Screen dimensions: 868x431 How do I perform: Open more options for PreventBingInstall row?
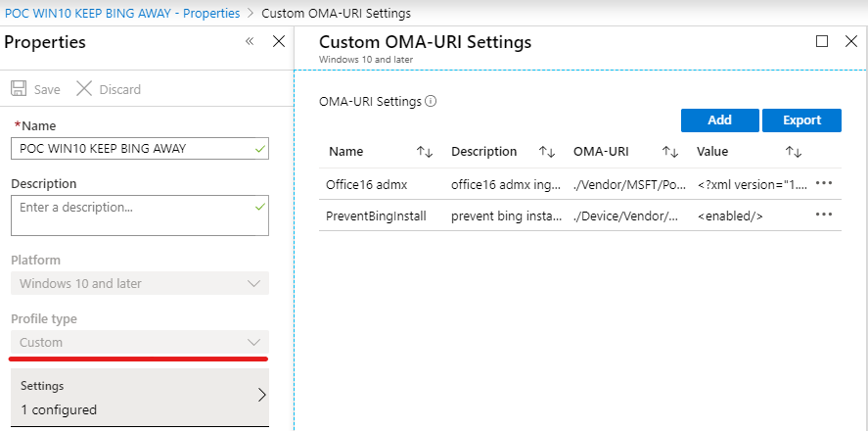[x=824, y=215]
